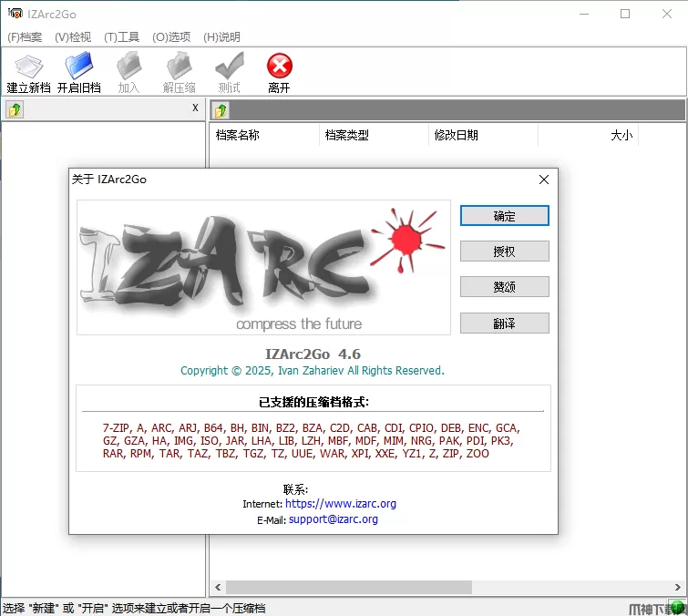
Task: Click the horizontal scrollbar left arrow
Action: tap(218, 587)
